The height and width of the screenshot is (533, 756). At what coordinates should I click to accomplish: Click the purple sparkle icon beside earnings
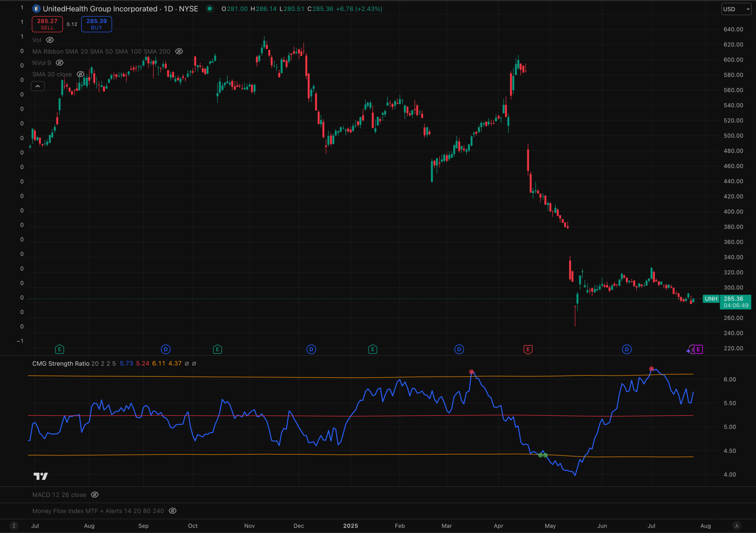pyautogui.click(x=689, y=350)
